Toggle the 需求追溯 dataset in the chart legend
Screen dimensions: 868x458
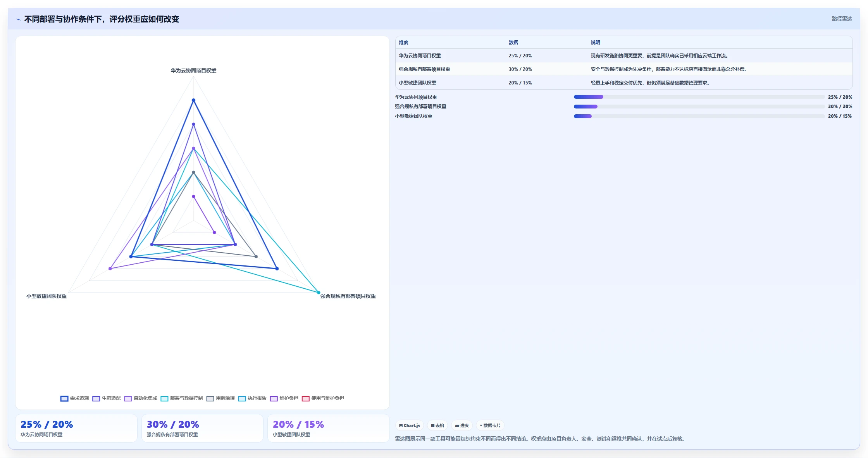click(x=75, y=398)
